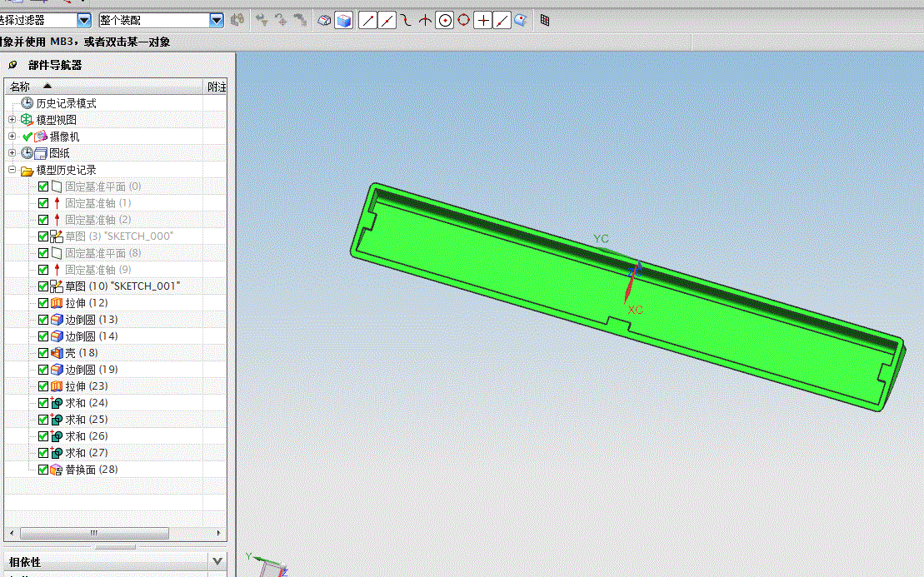This screenshot has width=924, height=577.
Task: Click the navigator scrollbar left arrow
Action: click(12, 534)
